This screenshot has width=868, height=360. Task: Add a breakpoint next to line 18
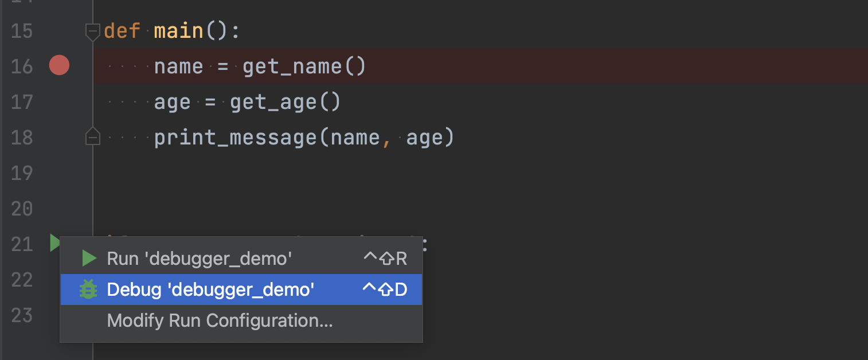pos(59,137)
